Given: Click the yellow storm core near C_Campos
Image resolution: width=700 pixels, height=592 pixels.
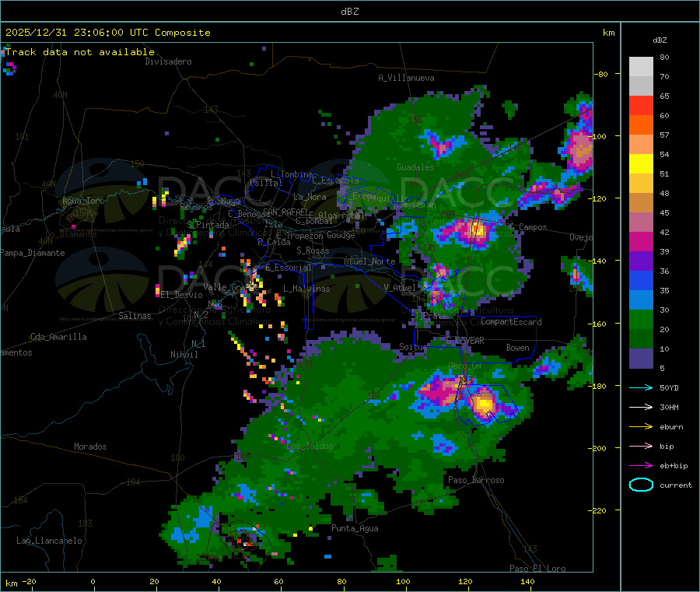Looking at the screenshot, I should (476, 229).
